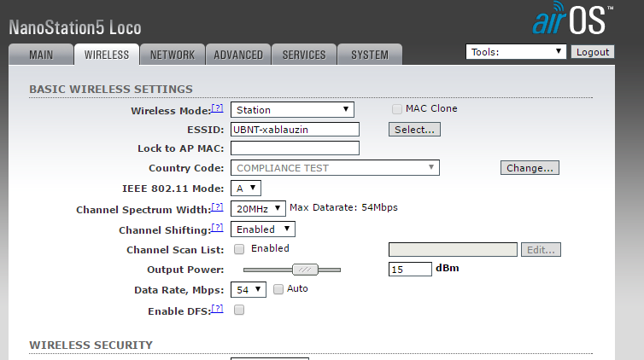The height and width of the screenshot is (360, 644).
Task: Enable the MAC Clone checkbox
Action: point(397,109)
